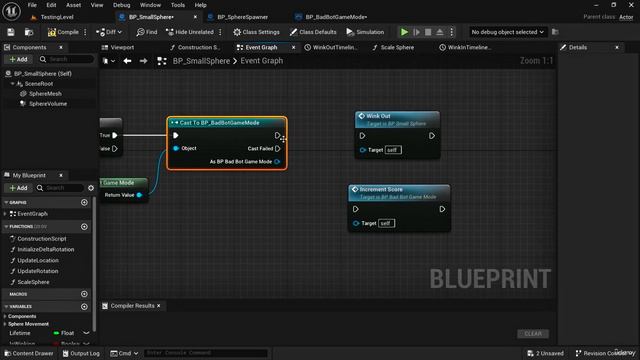
Task: Open the UpdateRotation function
Action: point(38,271)
